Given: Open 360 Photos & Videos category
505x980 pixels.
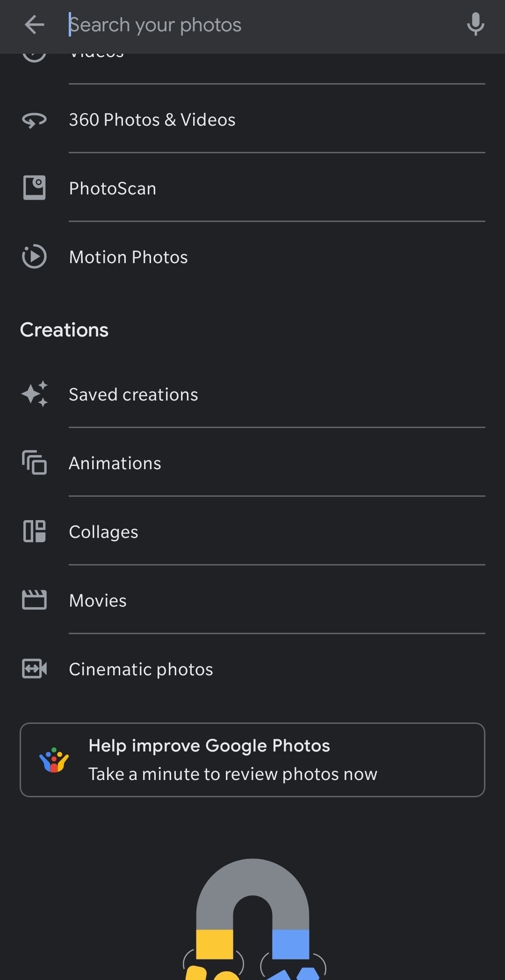Looking at the screenshot, I should [x=152, y=120].
